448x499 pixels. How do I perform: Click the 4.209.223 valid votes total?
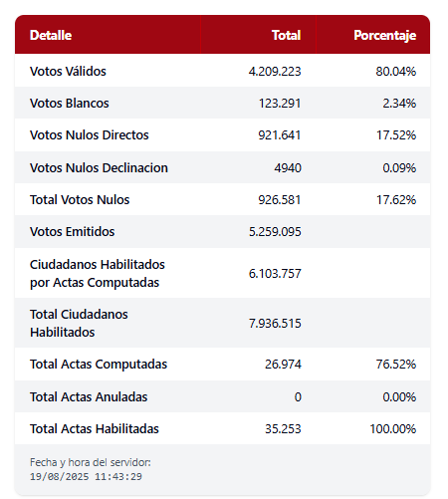click(275, 72)
